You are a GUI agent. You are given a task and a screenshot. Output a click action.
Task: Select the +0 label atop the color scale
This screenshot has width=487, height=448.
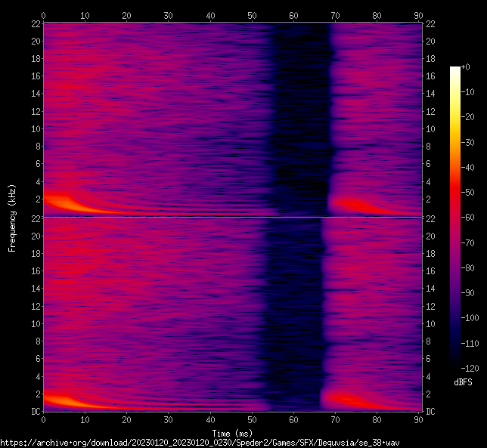click(466, 67)
